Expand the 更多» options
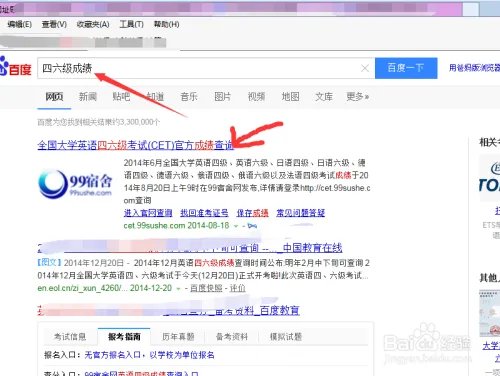This screenshot has height=376, width=500. tap(357, 97)
